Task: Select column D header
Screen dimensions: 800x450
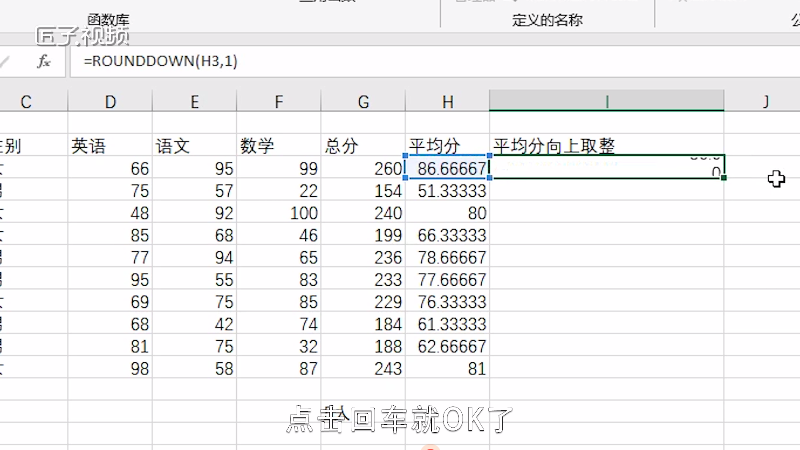Action: [x=110, y=101]
